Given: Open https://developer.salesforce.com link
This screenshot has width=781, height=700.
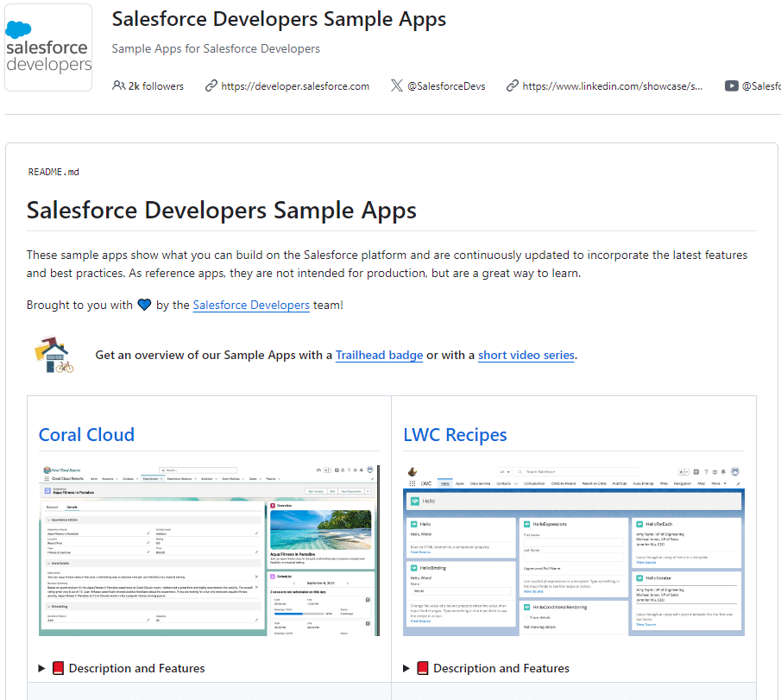Looking at the screenshot, I should click(295, 86).
